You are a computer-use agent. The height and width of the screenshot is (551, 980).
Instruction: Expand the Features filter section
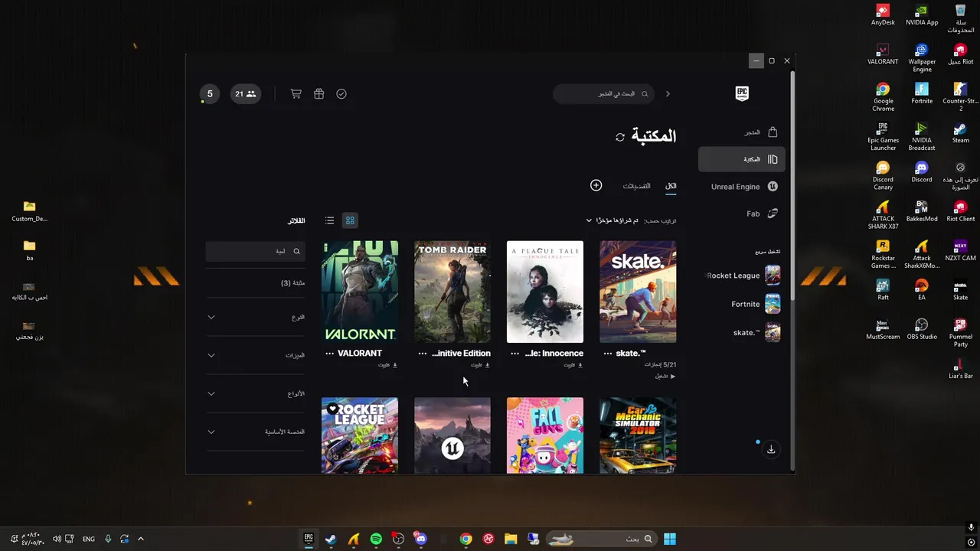coord(255,355)
